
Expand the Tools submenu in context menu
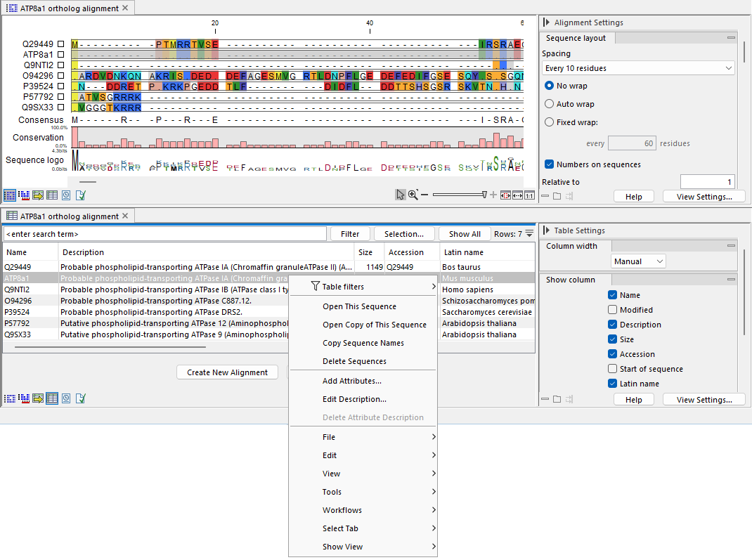[x=363, y=491]
